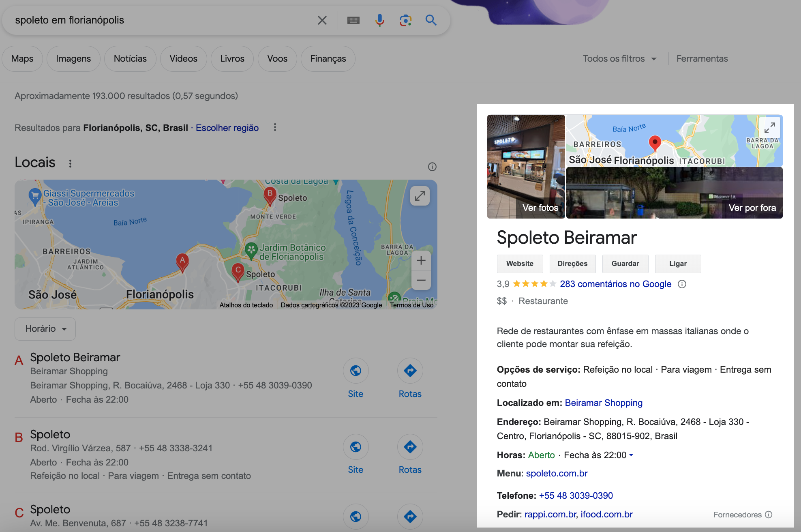Image resolution: width=801 pixels, height=532 pixels.
Task: Click the info icon beside Google reviews
Action: coord(683,284)
